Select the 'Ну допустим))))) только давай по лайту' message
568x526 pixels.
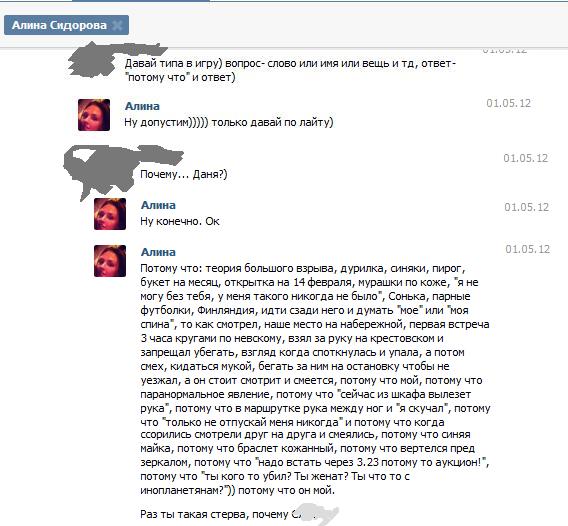229,122
